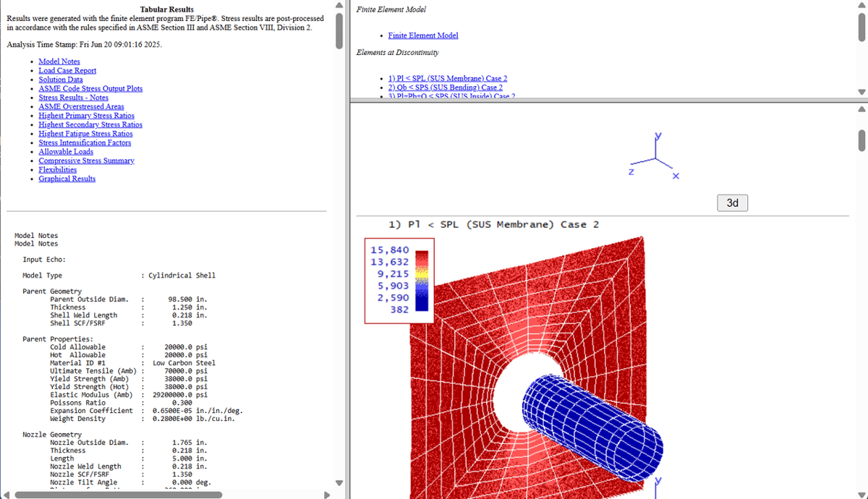Select the Allowable Loads link
The image size is (868, 499).
[66, 152]
